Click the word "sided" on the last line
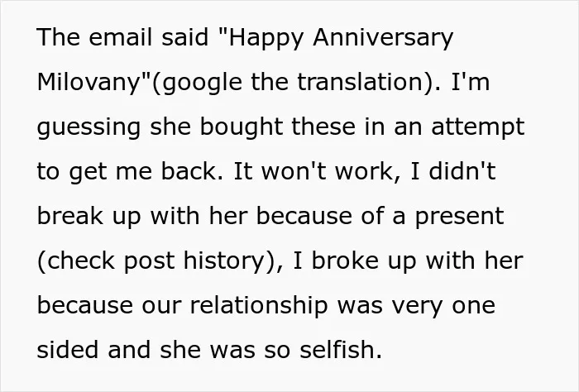 (x=68, y=350)
